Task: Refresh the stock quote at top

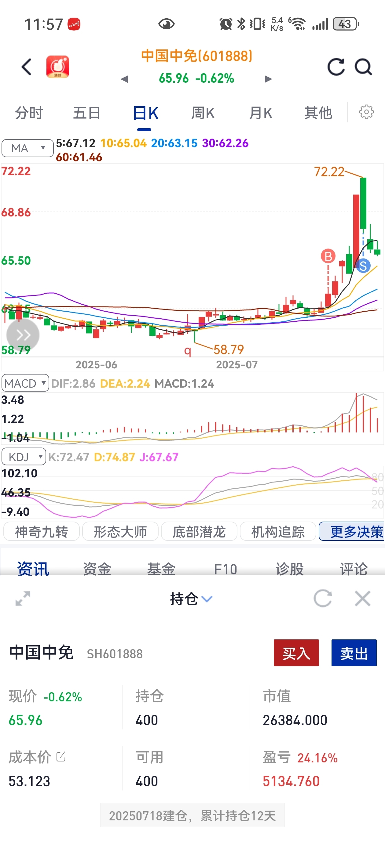Action: pyautogui.click(x=336, y=67)
